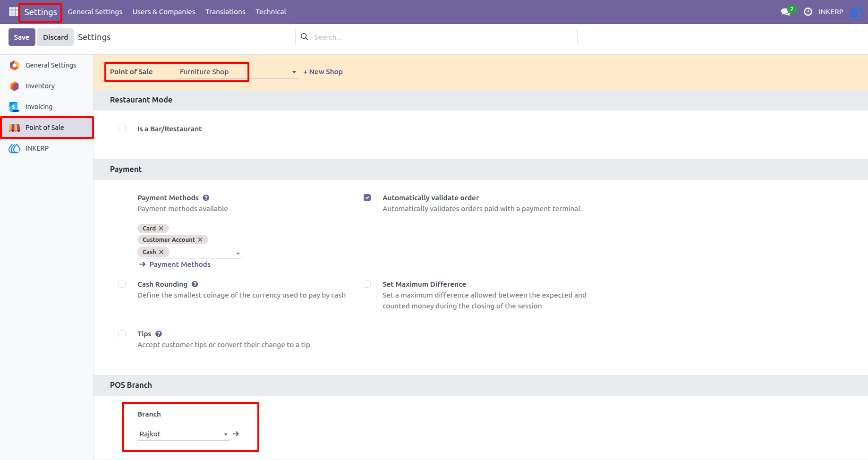
Task: Open Inventory settings in sidebar
Action: (x=47, y=86)
